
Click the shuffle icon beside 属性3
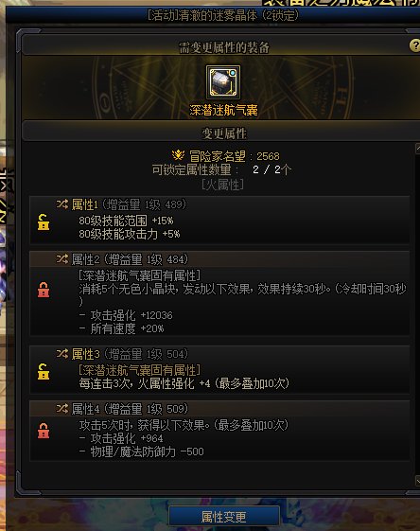[62, 354]
